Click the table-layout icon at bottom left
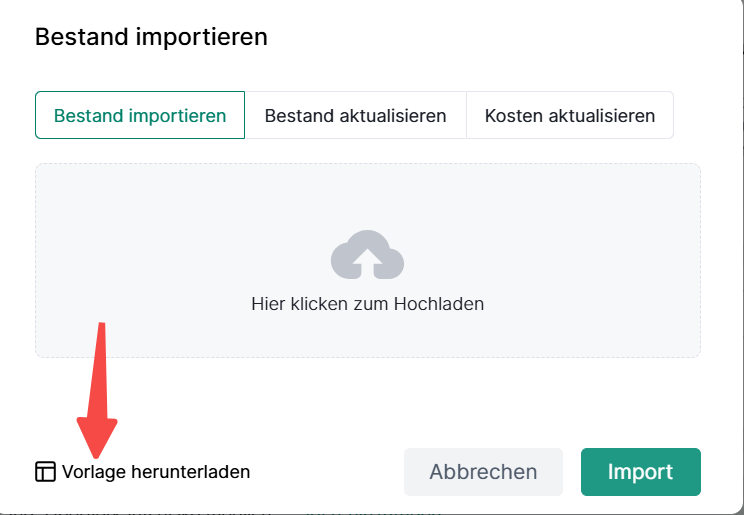The image size is (744, 515). (45, 472)
